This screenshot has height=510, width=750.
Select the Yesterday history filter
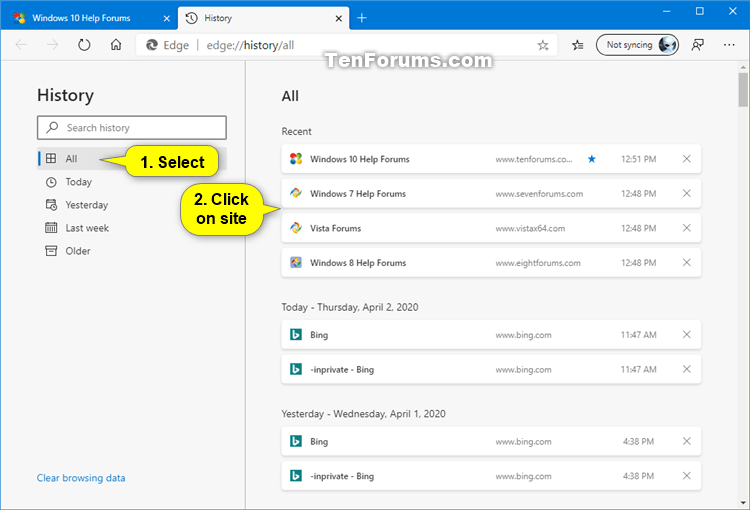coord(132,205)
